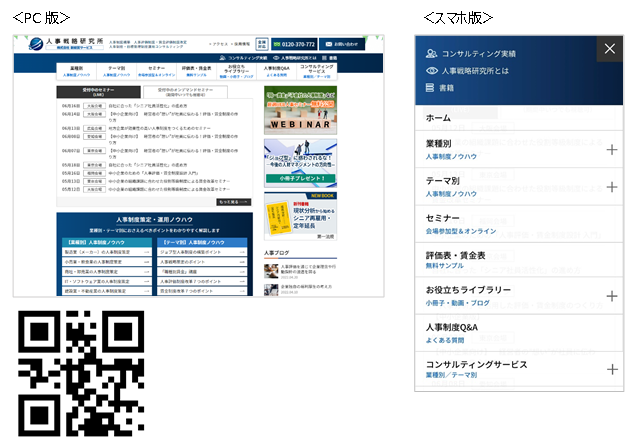The image size is (626, 438).
Task: Open 人事戦略策定のポイント link
Action: [202, 262]
